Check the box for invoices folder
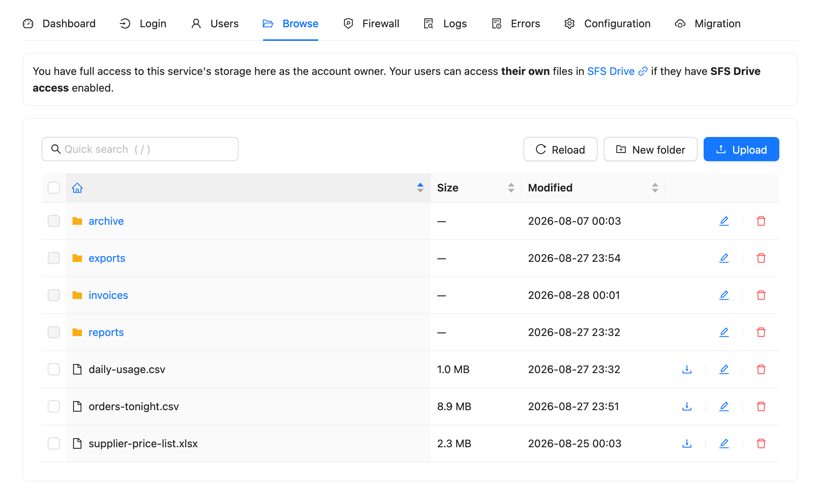The height and width of the screenshot is (504, 821). click(54, 295)
